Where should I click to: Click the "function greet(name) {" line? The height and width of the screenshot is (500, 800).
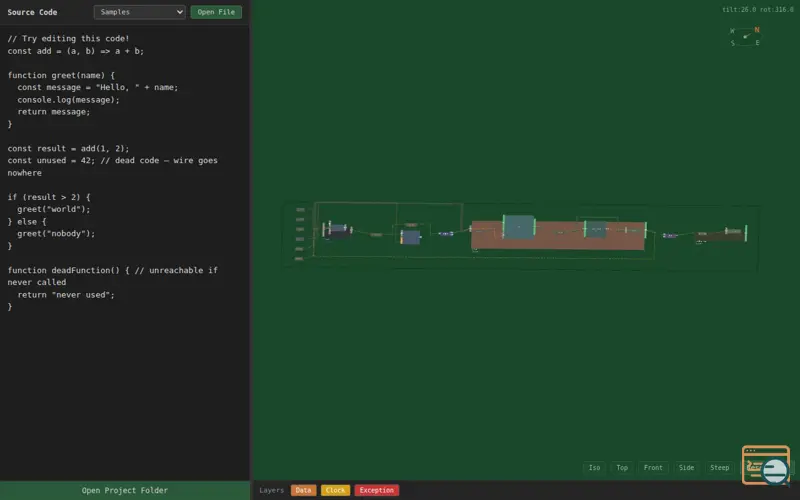point(61,75)
